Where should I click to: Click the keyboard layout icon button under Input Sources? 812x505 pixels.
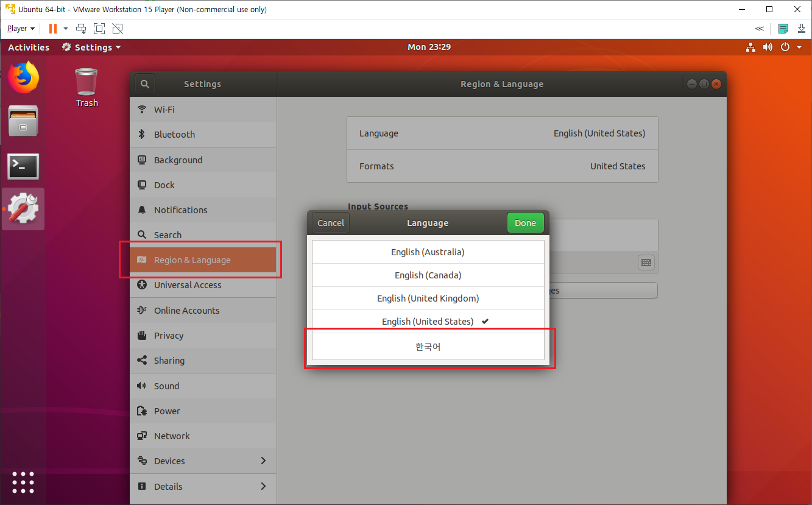pyautogui.click(x=646, y=263)
